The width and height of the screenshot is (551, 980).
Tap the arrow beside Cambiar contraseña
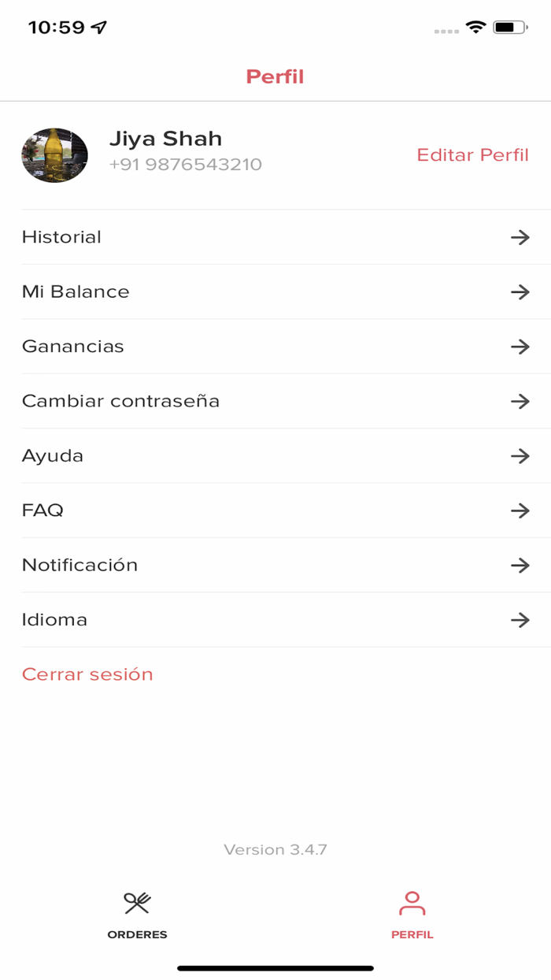[x=520, y=401]
